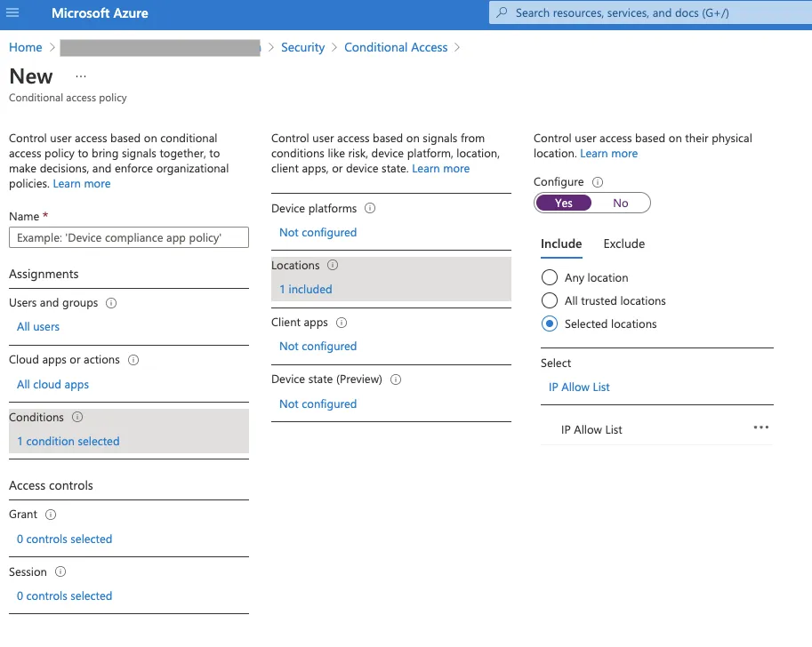Show info icon beside Grant
812x647 pixels.
pos(51,515)
